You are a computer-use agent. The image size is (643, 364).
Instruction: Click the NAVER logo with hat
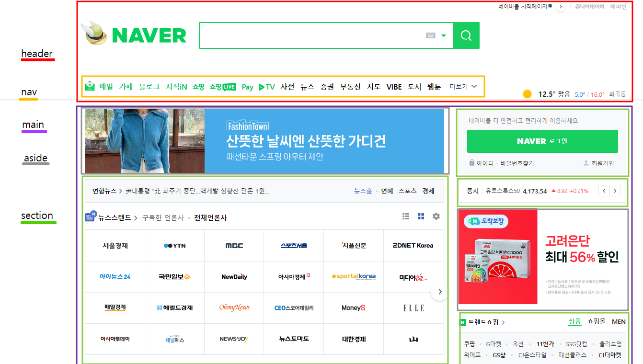click(134, 34)
